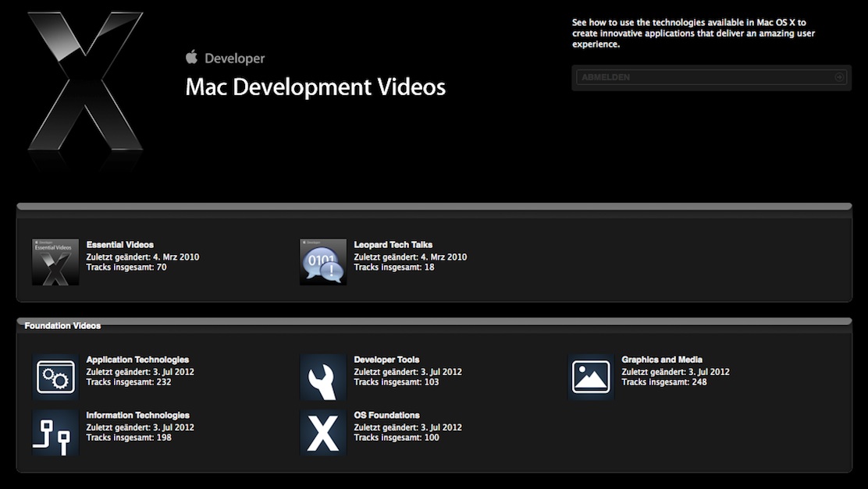The height and width of the screenshot is (489, 868).
Task: Open the Leopard Tech Talks title link
Action: click(393, 245)
